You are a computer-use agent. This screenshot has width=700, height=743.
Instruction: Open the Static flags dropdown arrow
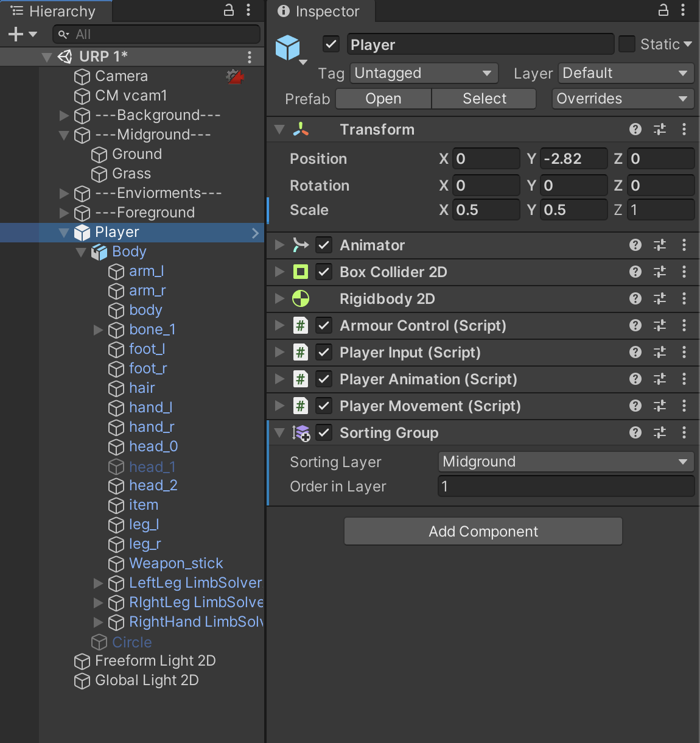coord(688,44)
